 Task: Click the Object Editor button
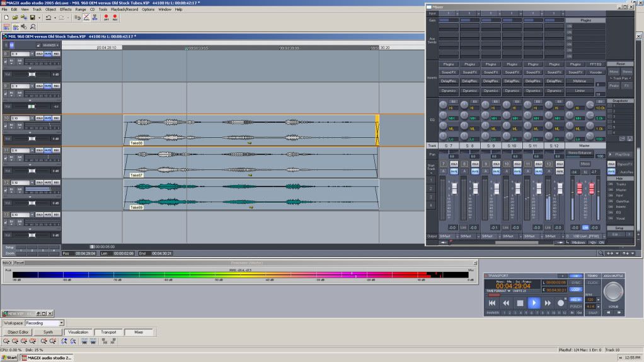(18, 332)
